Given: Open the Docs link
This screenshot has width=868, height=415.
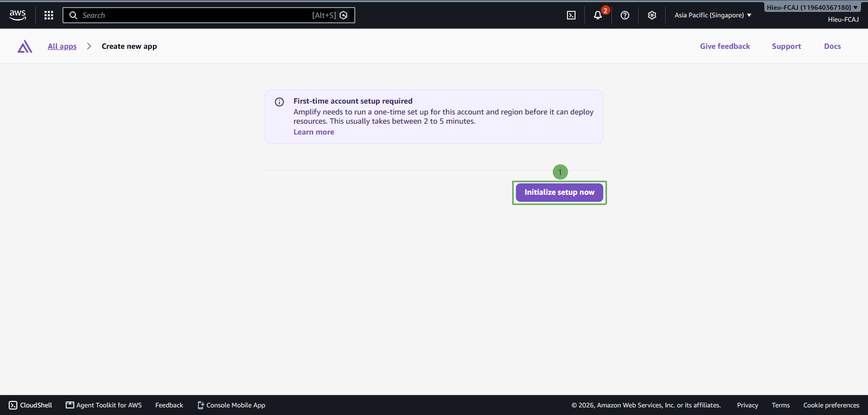Looking at the screenshot, I should pos(832,46).
